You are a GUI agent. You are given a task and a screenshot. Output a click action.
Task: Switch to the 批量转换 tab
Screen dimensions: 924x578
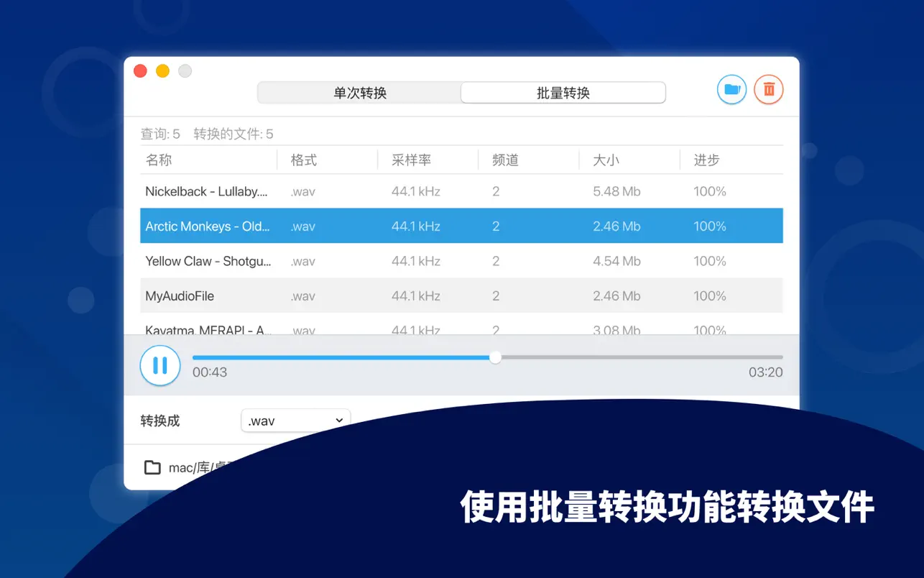click(563, 92)
